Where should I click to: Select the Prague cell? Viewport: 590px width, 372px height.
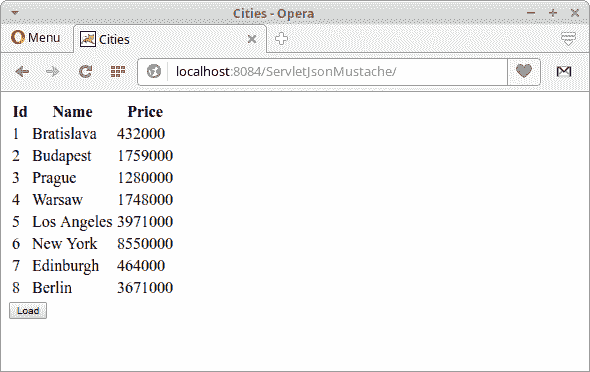point(54,178)
